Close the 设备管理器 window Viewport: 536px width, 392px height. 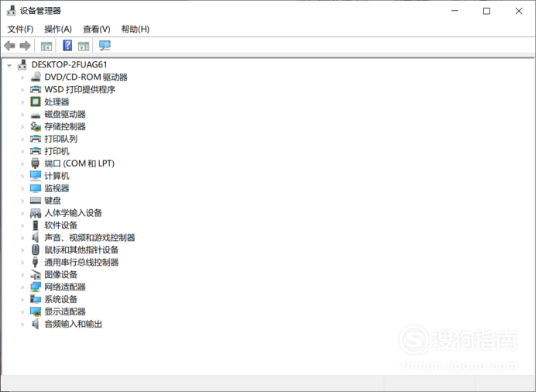pos(518,11)
